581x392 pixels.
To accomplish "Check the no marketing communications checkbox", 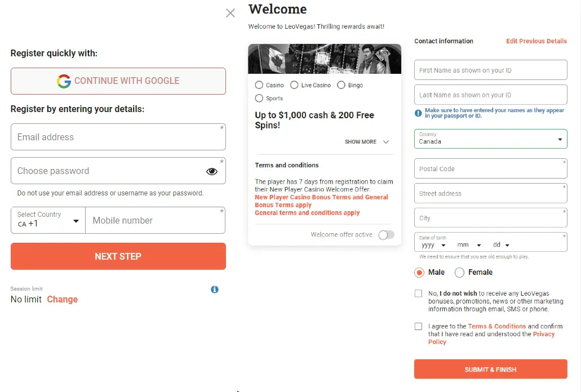I will 418,293.
